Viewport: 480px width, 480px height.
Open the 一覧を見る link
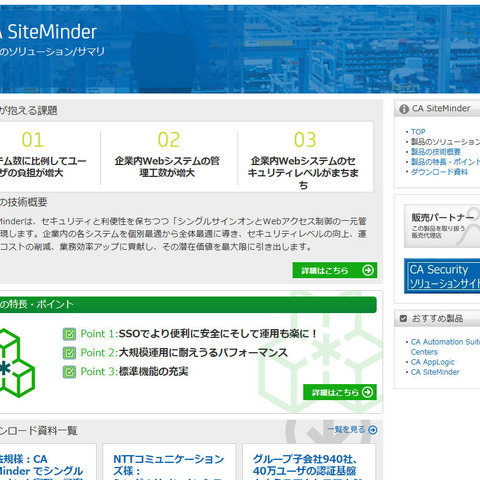(x=346, y=429)
